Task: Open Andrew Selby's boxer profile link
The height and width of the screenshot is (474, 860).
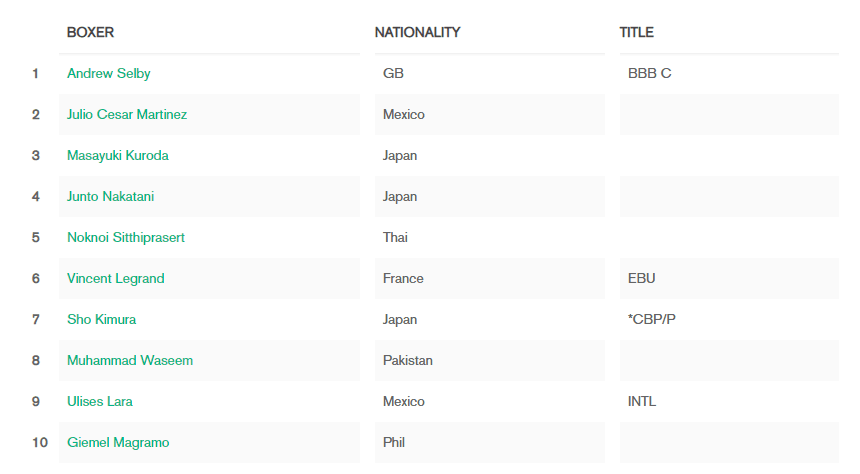Action: [109, 74]
